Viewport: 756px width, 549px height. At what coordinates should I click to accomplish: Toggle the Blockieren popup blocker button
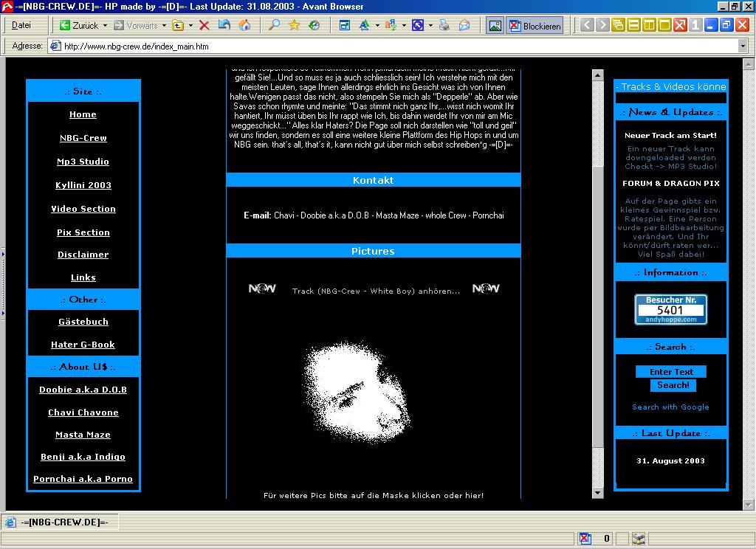tap(535, 26)
